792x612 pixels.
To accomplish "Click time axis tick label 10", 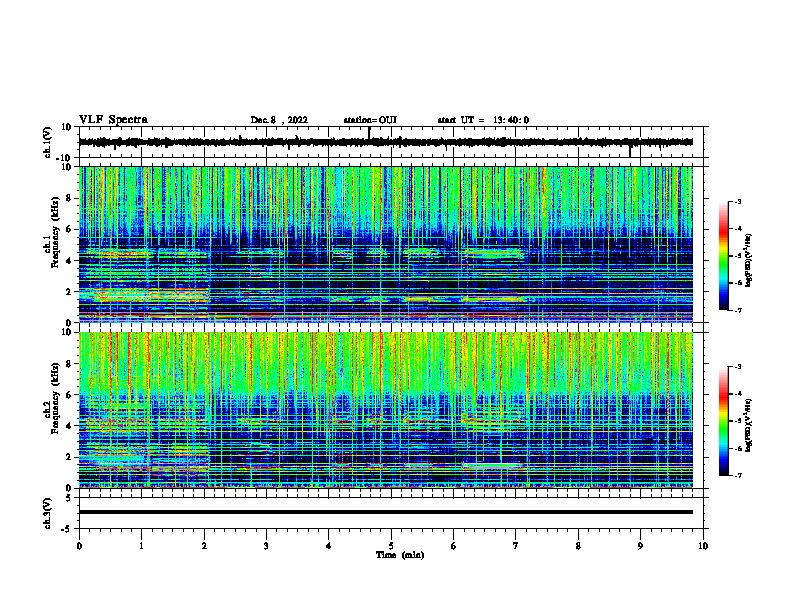I will (x=703, y=546).
